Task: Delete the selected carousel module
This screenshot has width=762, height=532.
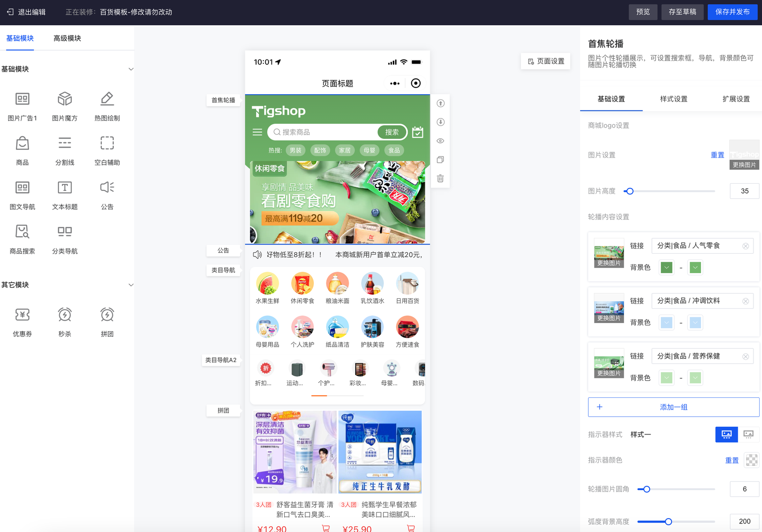Action: [x=441, y=178]
